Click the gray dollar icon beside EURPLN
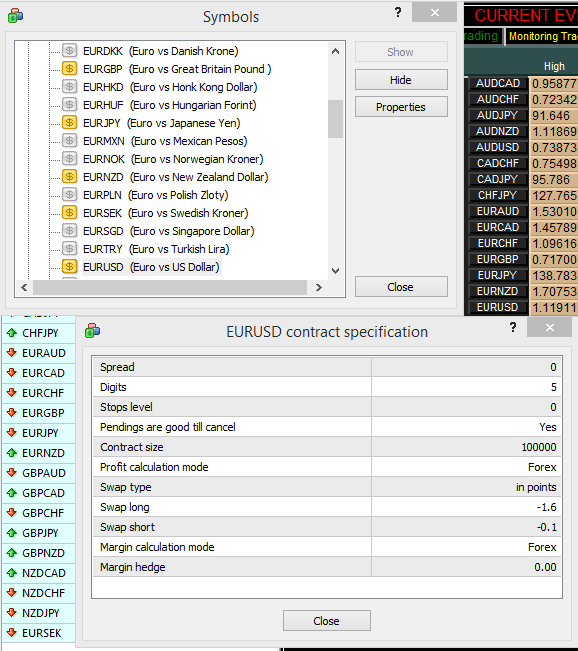Image resolution: width=578 pixels, height=651 pixels. tap(69, 195)
